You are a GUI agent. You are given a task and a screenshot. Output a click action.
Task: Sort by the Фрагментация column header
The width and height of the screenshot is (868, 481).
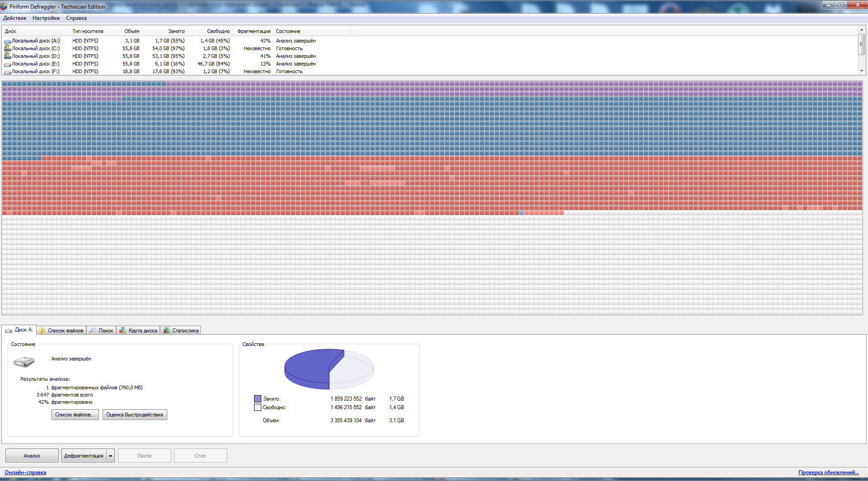(x=253, y=31)
